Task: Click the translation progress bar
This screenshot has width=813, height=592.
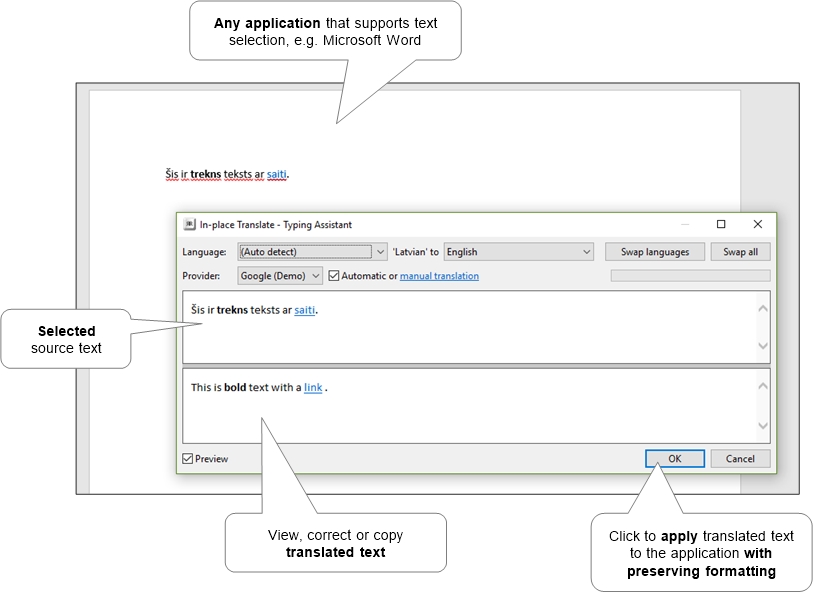Action: (691, 276)
